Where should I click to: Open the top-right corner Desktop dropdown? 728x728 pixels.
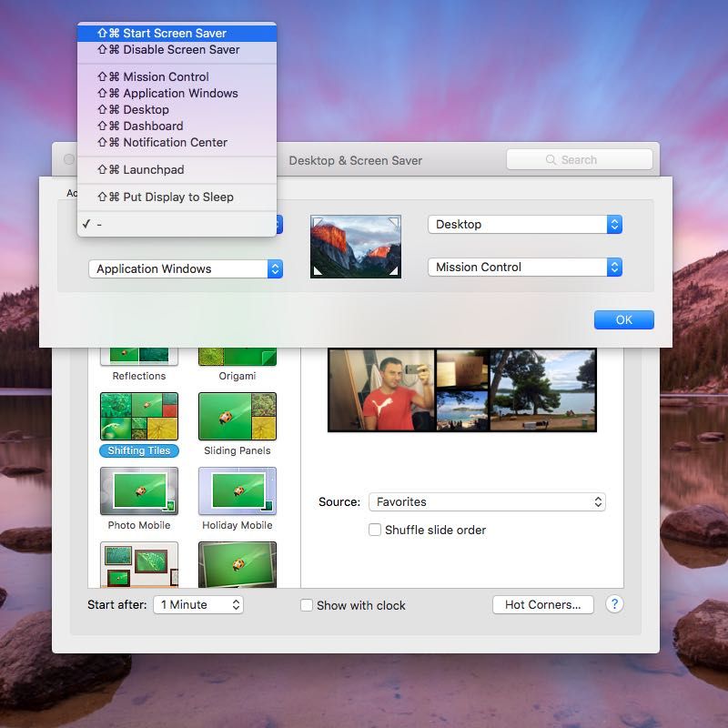[525, 224]
